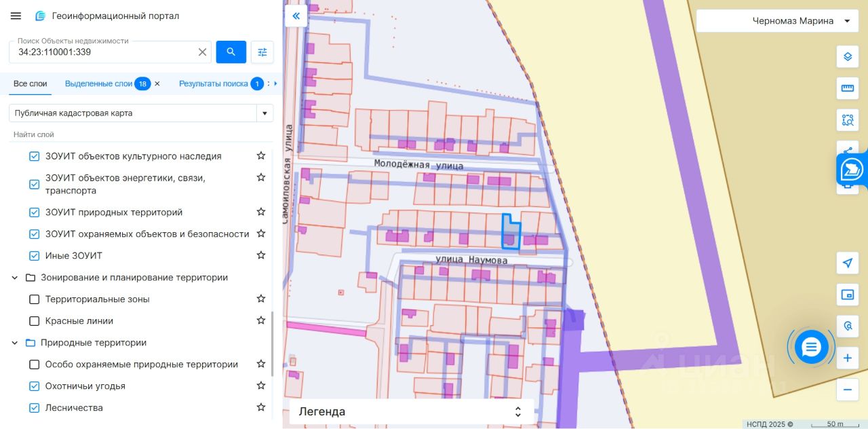Star Особо охраняемые природные территории layer
The height and width of the screenshot is (429, 868).
click(x=261, y=364)
